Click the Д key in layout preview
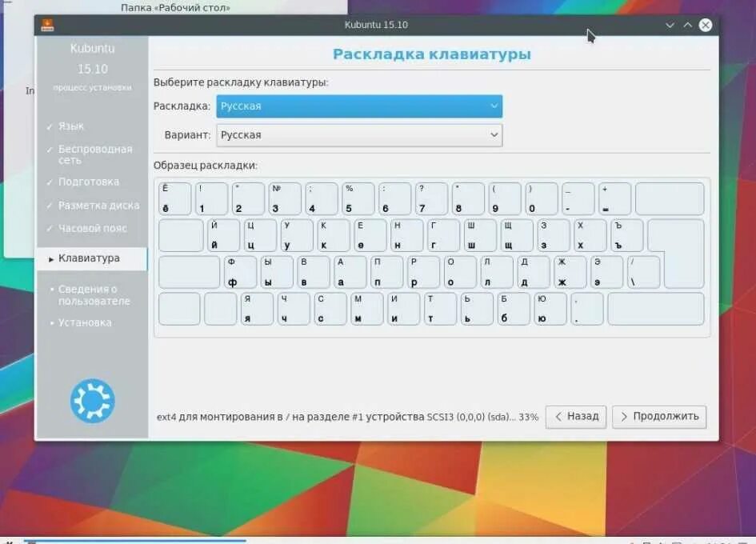 click(534, 272)
